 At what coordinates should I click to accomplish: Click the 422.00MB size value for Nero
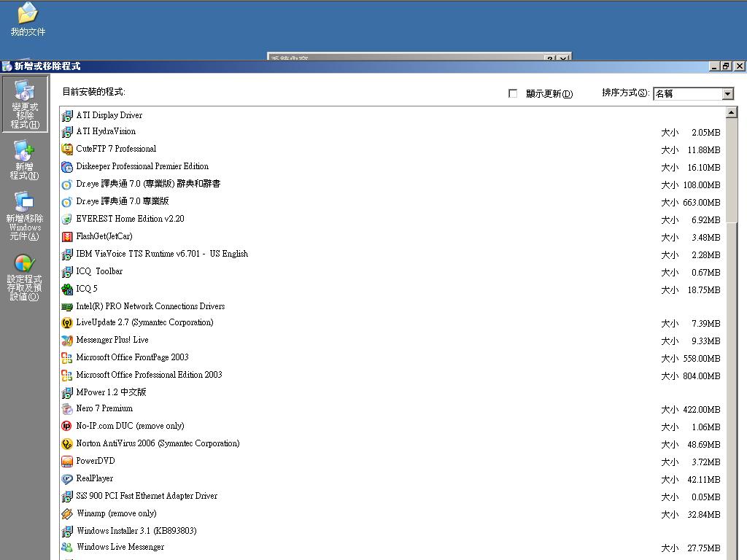(x=701, y=410)
